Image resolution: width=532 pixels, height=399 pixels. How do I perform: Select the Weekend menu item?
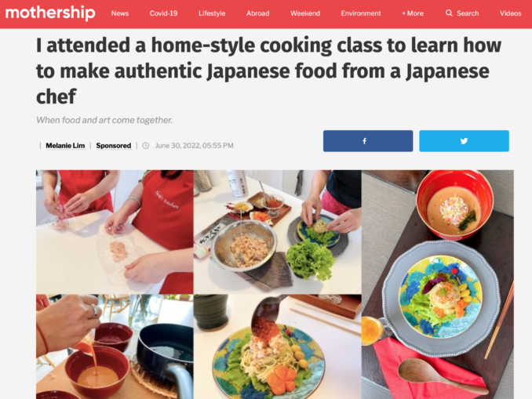305,13
